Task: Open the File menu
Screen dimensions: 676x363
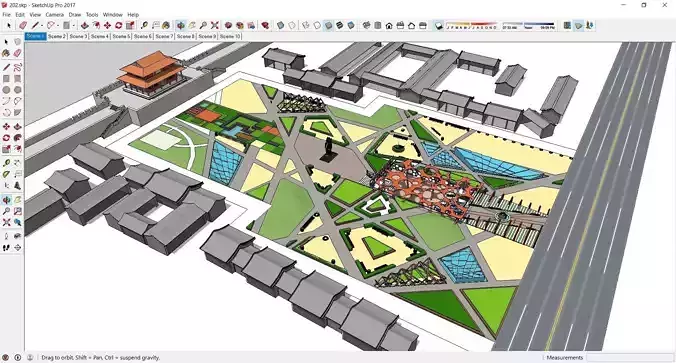Action: tap(6, 15)
